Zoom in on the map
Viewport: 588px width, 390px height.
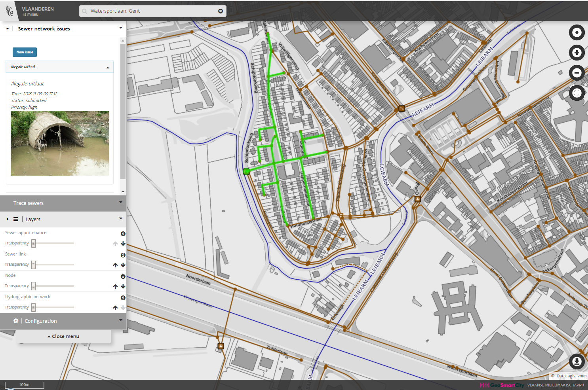pyautogui.click(x=577, y=53)
